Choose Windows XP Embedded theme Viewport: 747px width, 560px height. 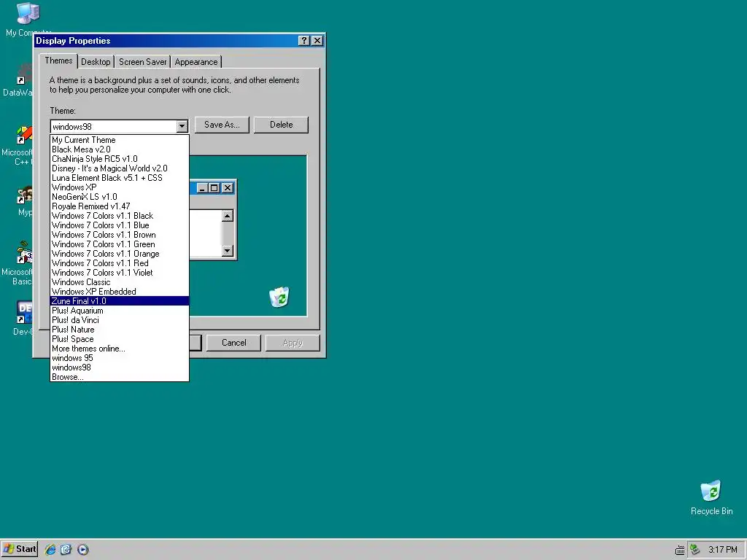click(120, 292)
